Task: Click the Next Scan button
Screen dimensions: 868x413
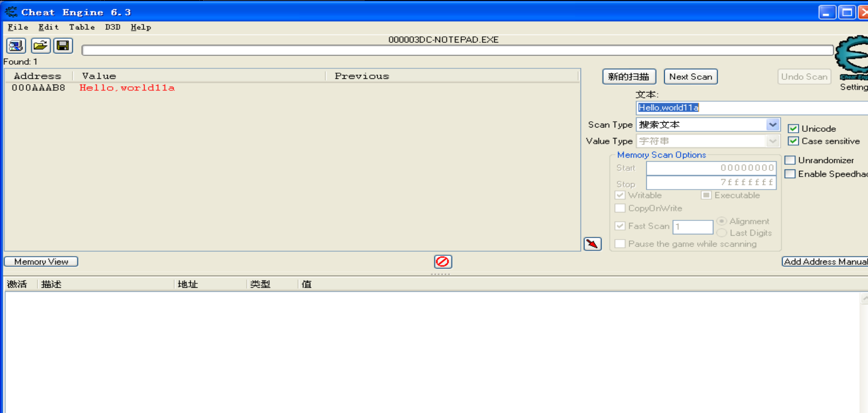Action: pyautogui.click(x=691, y=77)
